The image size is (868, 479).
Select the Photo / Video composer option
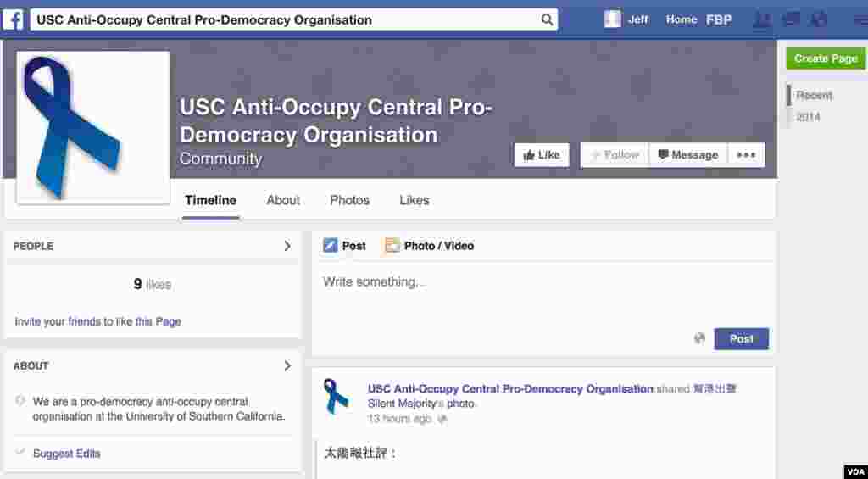(x=429, y=246)
